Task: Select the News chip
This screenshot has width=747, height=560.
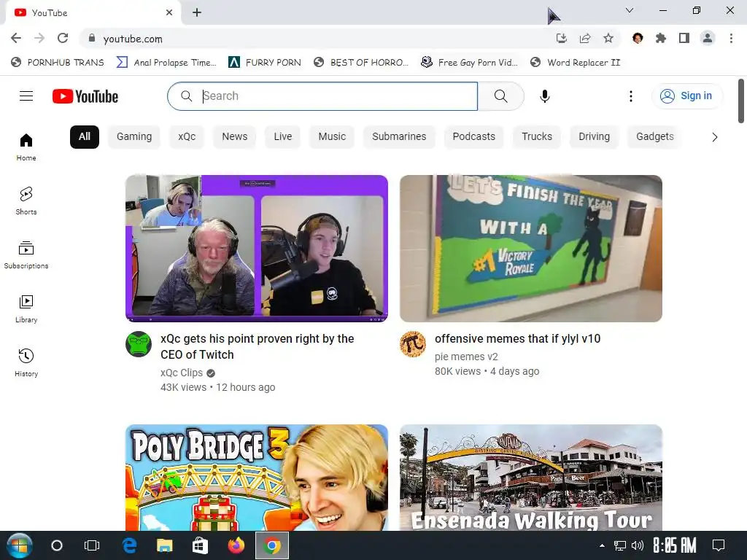Action: pyautogui.click(x=234, y=137)
